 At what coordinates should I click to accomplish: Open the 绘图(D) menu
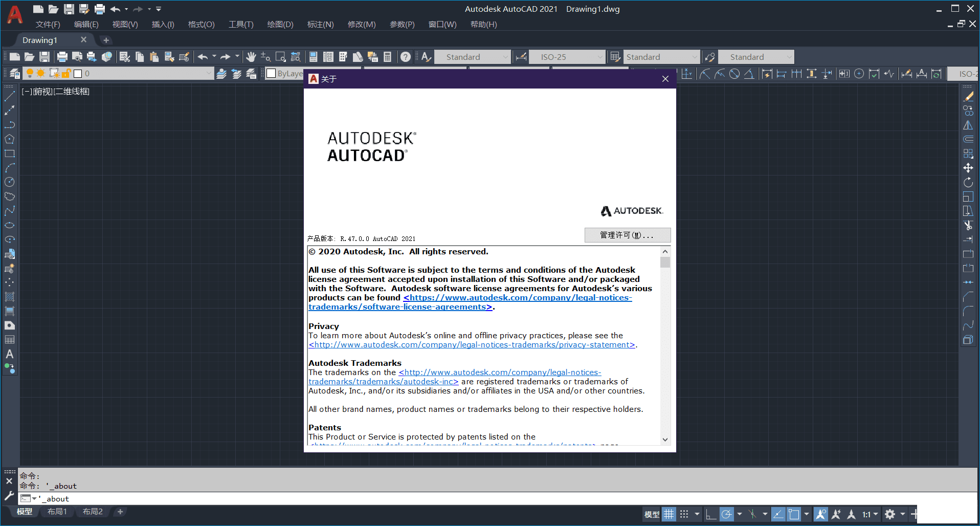click(x=280, y=24)
